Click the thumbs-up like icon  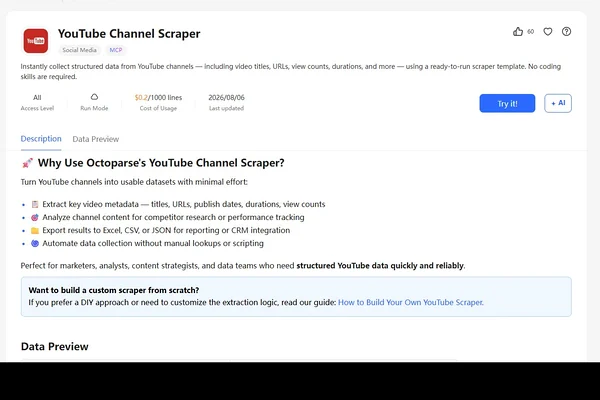(x=518, y=31)
